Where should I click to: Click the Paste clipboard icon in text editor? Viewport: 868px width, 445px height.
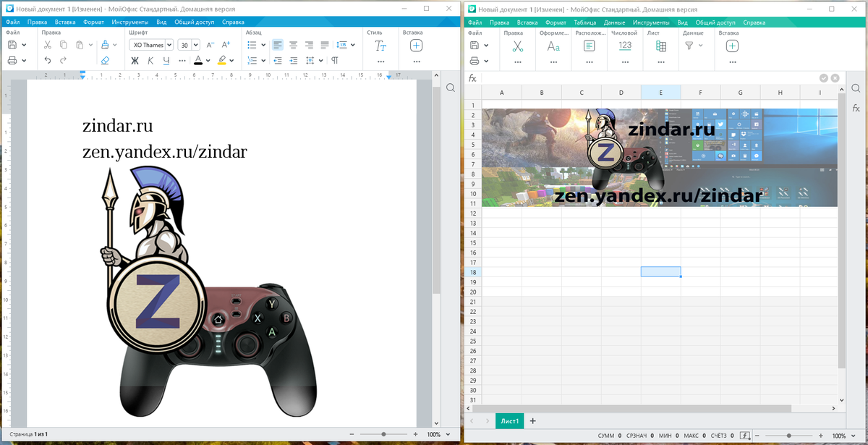pos(79,45)
